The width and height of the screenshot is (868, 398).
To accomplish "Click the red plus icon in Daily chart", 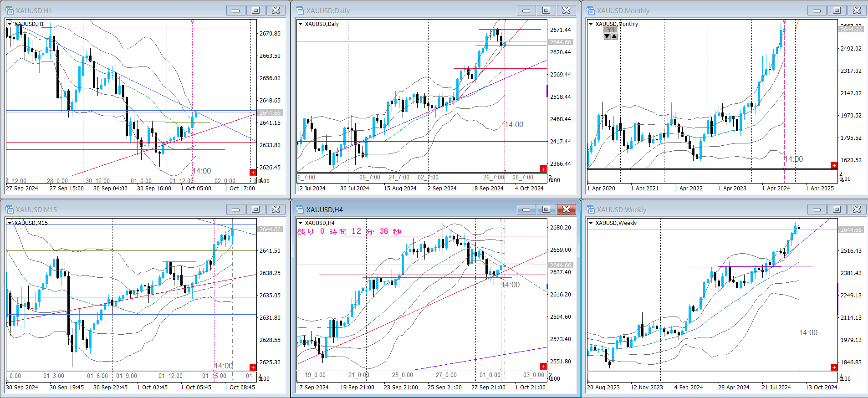I will [x=543, y=169].
